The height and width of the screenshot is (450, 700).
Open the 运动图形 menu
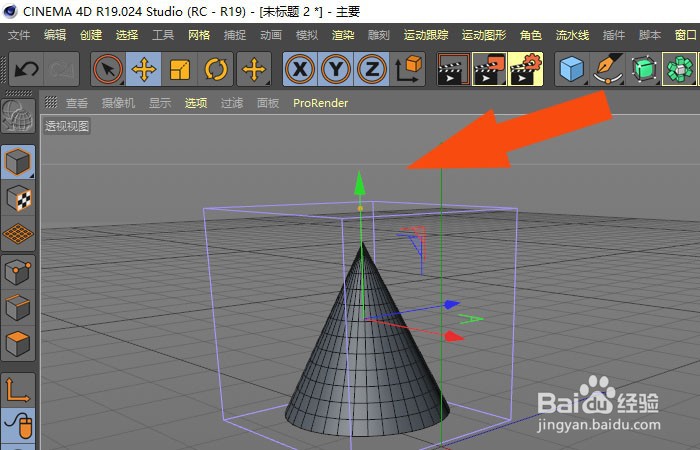[484, 35]
